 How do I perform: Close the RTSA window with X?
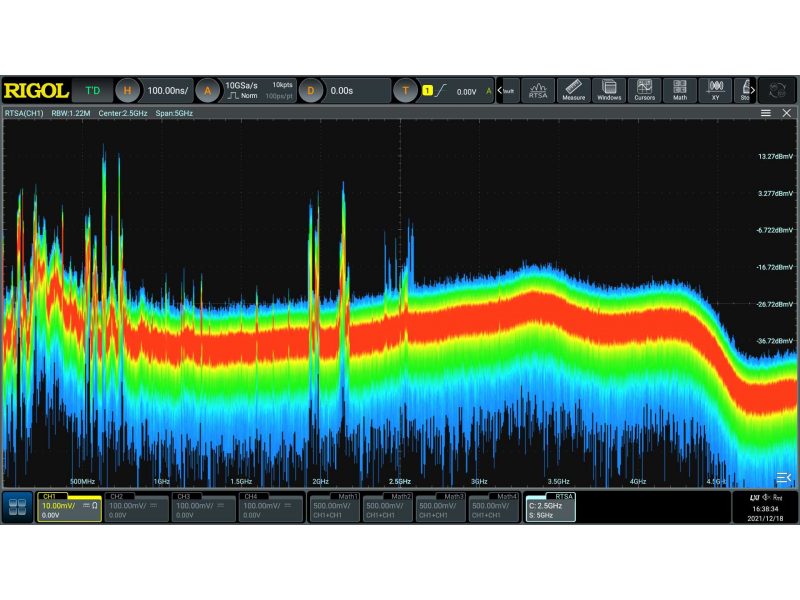coord(785,113)
